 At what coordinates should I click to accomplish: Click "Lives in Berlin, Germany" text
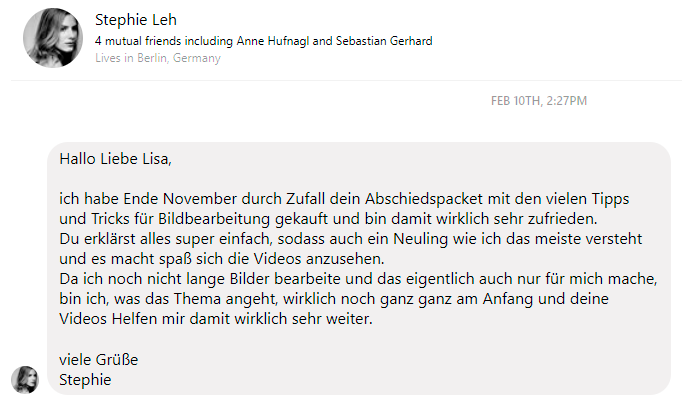pos(157,58)
